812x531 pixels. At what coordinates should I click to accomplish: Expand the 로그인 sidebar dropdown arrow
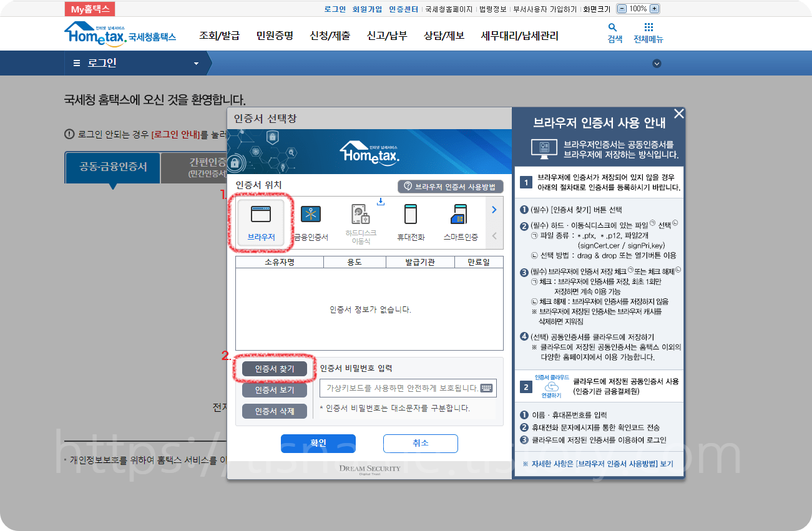(x=195, y=63)
